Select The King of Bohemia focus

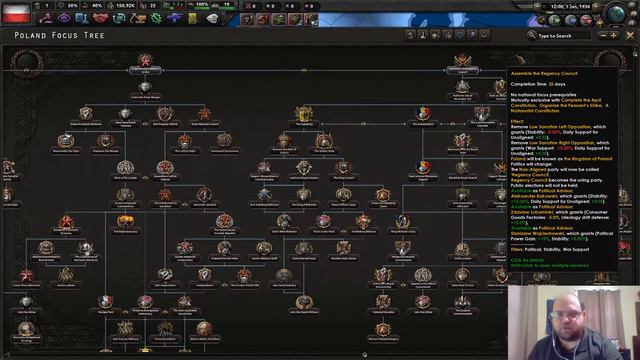[304, 197]
